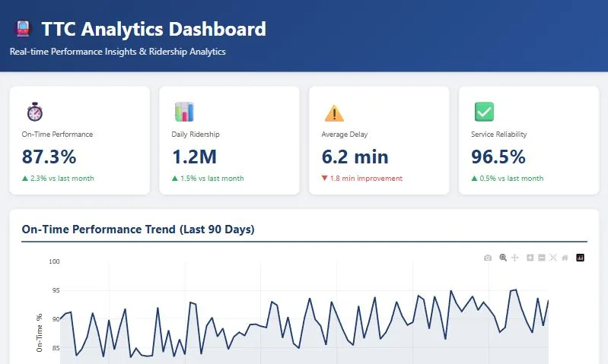Click the Service Reliability card label
Screen dimensions: 608x364
(x=499, y=135)
